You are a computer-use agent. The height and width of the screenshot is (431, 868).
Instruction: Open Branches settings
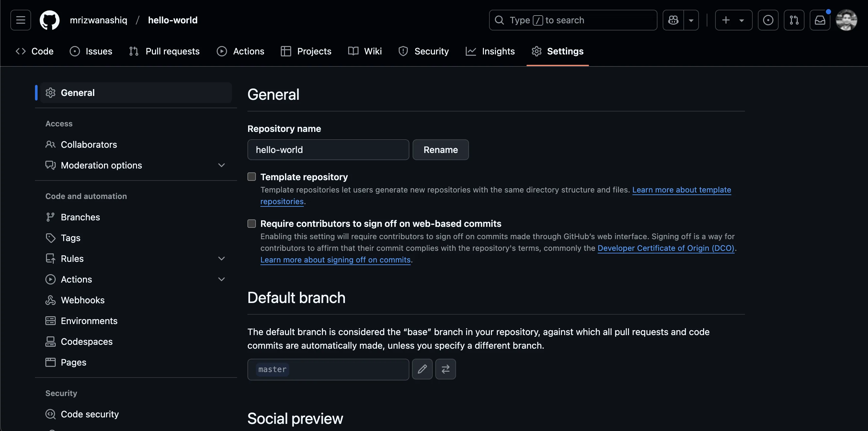tap(136, 217)
